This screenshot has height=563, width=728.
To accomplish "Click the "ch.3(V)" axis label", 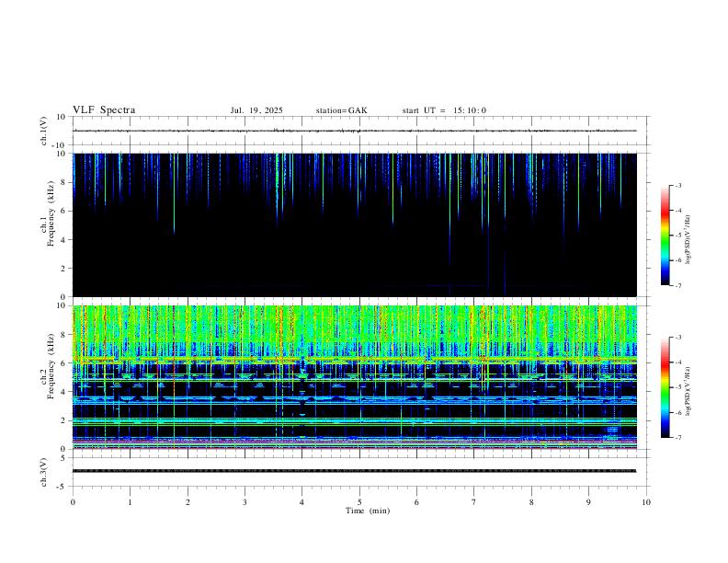I will point(44,472).
